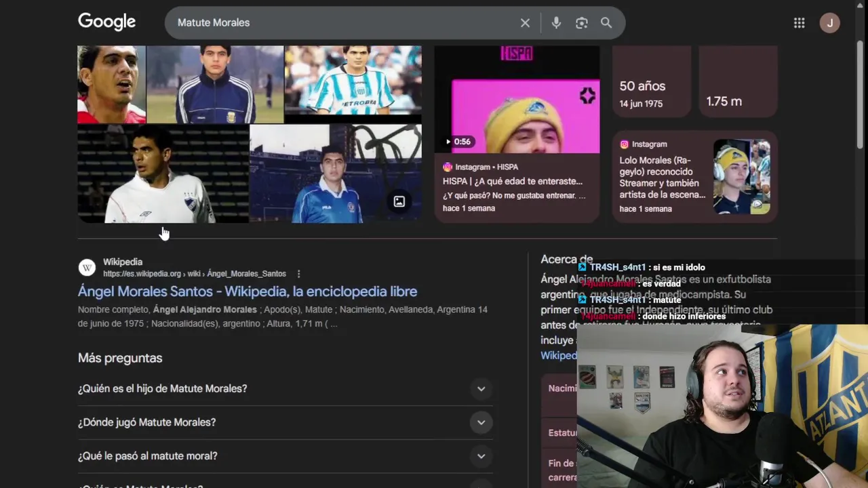Image resolution: width=868 pixels, height=488 pixels.
Task: Click the Wikipedia site name above the URL
Action: (x=123, y=262)
